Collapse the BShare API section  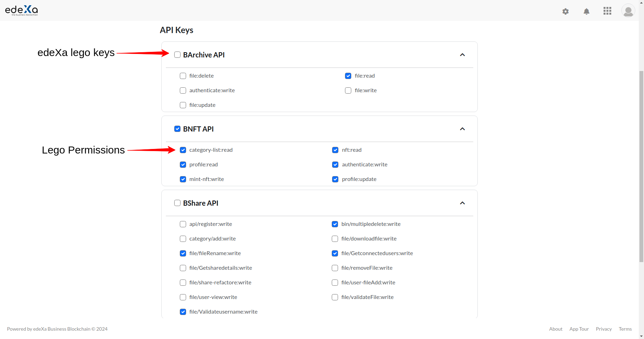click(462, 203)
